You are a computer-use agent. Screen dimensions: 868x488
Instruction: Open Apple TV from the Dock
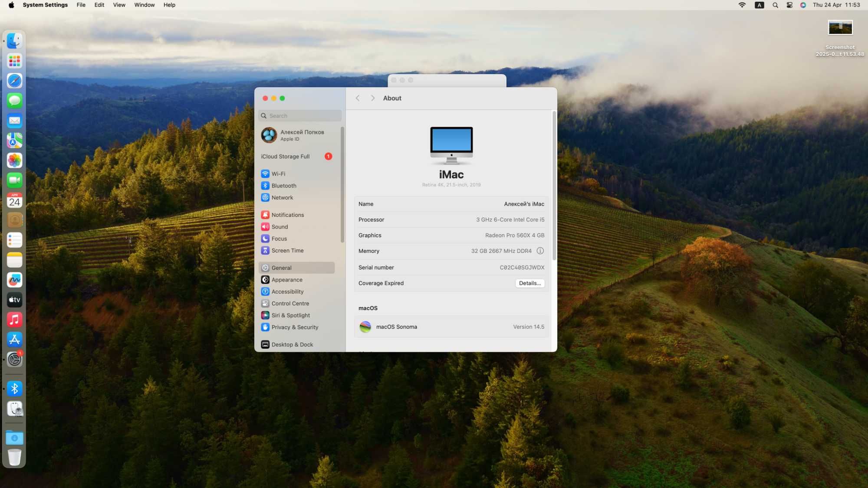[14, 300]
